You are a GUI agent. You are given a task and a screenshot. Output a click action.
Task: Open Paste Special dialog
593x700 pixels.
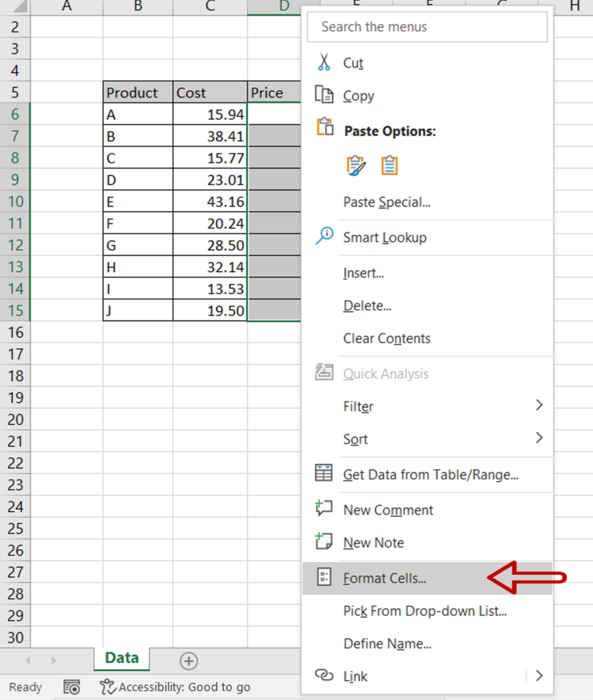click(427, 202)
